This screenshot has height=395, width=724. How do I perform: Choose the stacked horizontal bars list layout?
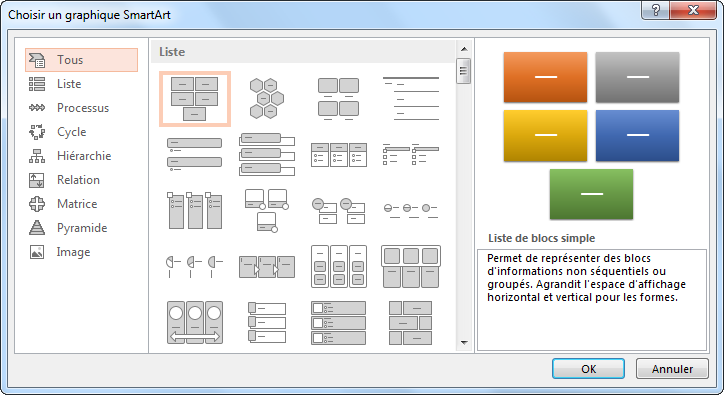click(267, 154)
